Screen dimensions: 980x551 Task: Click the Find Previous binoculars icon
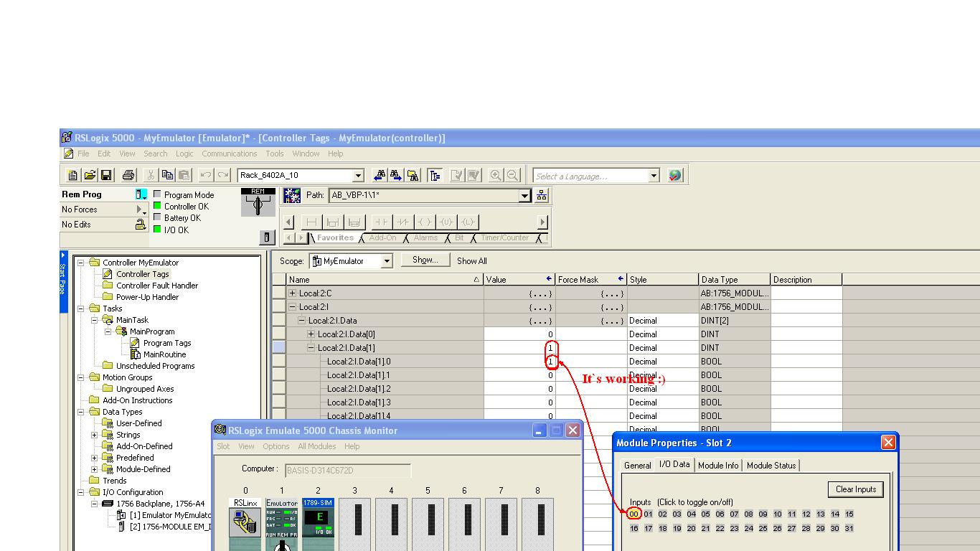pyautogui.click(x=380, y=175)
